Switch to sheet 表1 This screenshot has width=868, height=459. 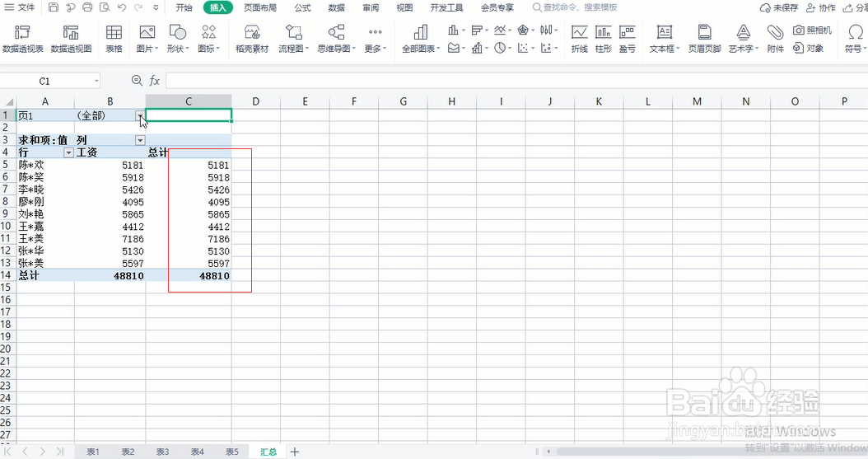point(93,452)
